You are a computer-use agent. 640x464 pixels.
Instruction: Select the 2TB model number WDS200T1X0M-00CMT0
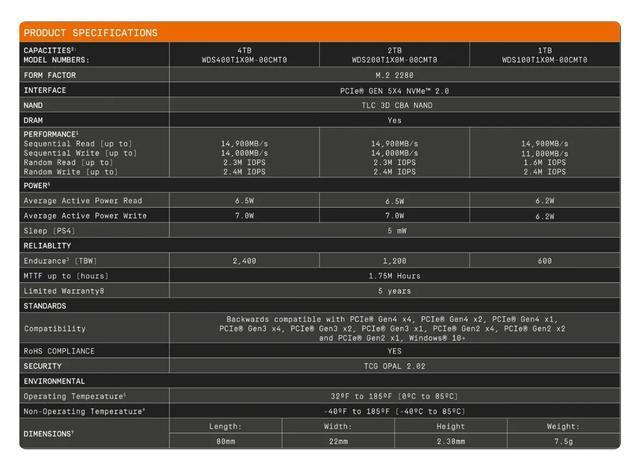point(394,60)
